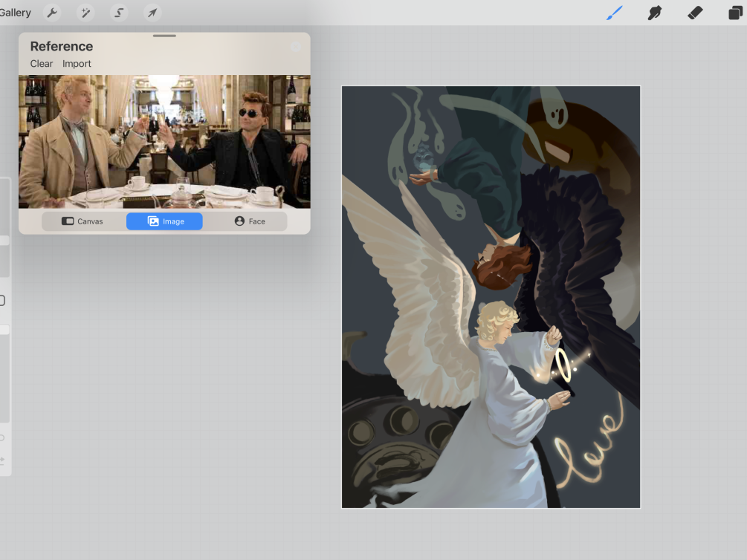Select the Eraser tool
The image size is (747, 560).
tap(695, 13)
